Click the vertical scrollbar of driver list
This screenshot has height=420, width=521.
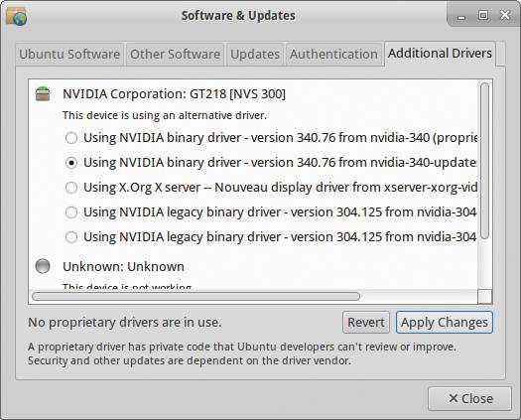click(x=485, y=161)
